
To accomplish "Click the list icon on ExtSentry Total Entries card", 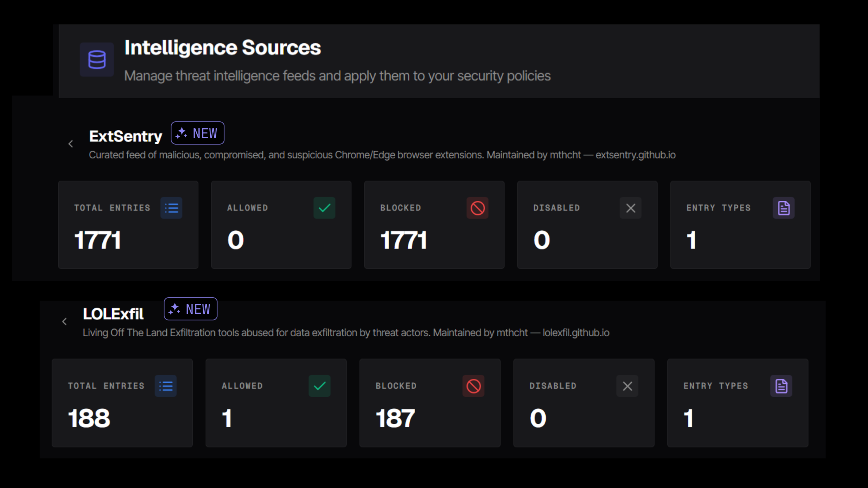I will pos(171,208).
